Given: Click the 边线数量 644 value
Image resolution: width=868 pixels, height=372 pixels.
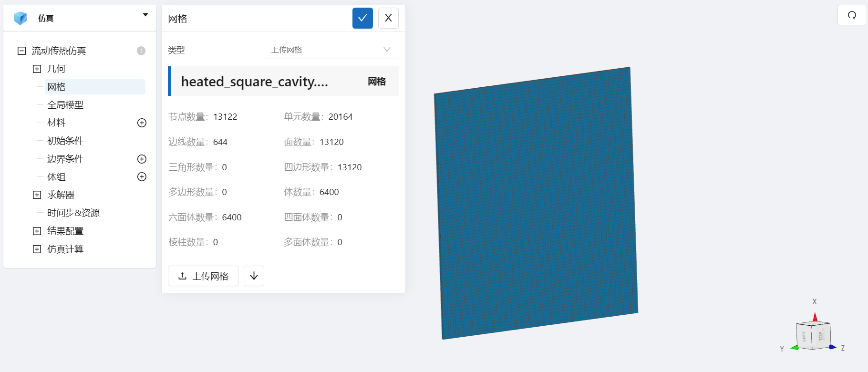Looking at the screenshot, I should (x=220, y=142).
